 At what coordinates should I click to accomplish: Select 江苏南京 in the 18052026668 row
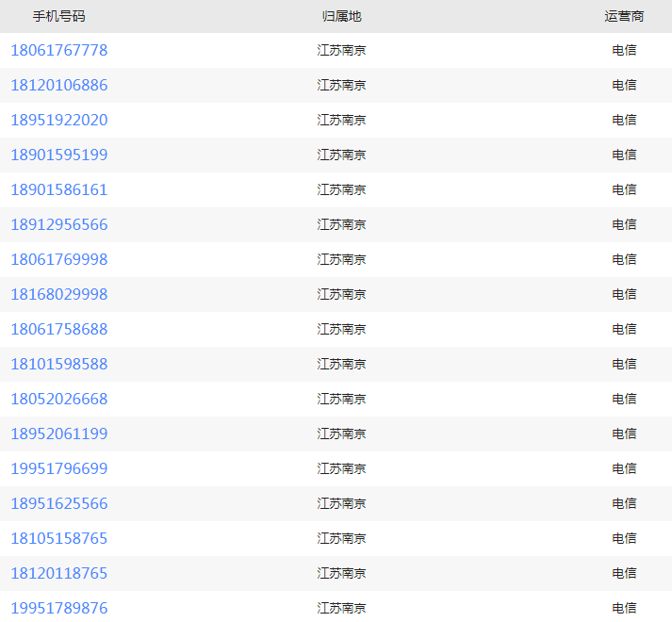click(341, 399)
